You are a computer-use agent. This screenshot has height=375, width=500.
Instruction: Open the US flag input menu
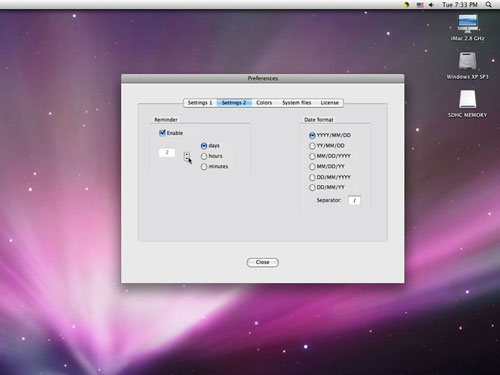(420, 5)
